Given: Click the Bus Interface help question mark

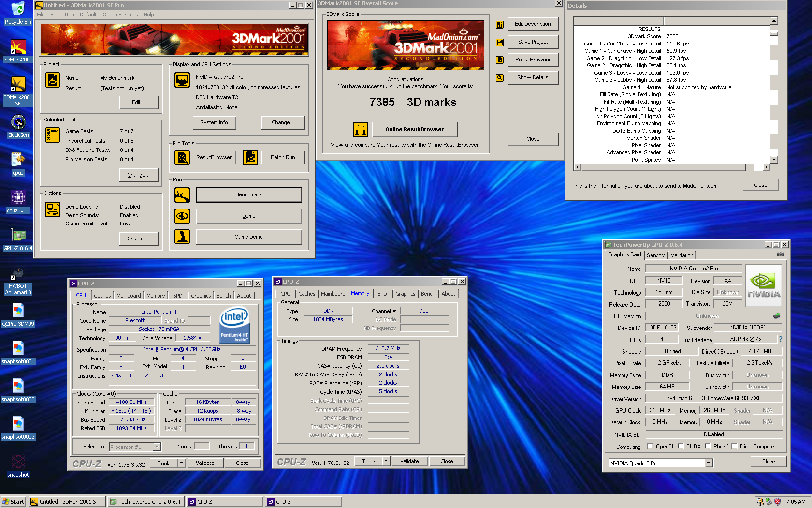Looking at the screenshot, I should pos(780,339).
